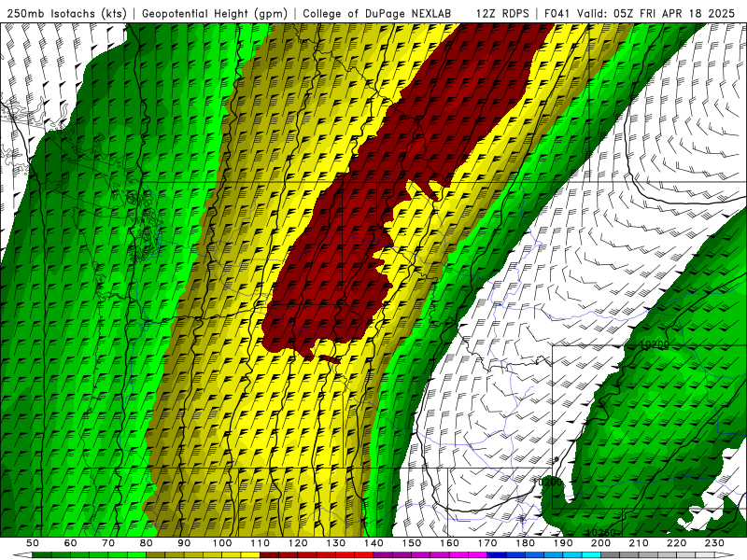The image size is (747, 560).
Task: Select the 120 value on the legend
Action: tap(298, 543)
